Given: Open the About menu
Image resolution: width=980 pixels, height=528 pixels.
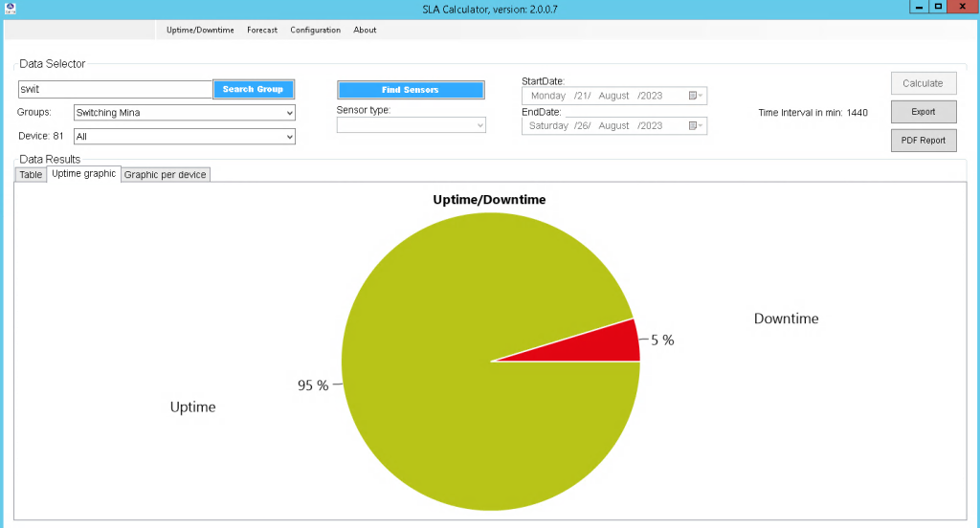Looking at the screenshot, I should click(365, 30).
